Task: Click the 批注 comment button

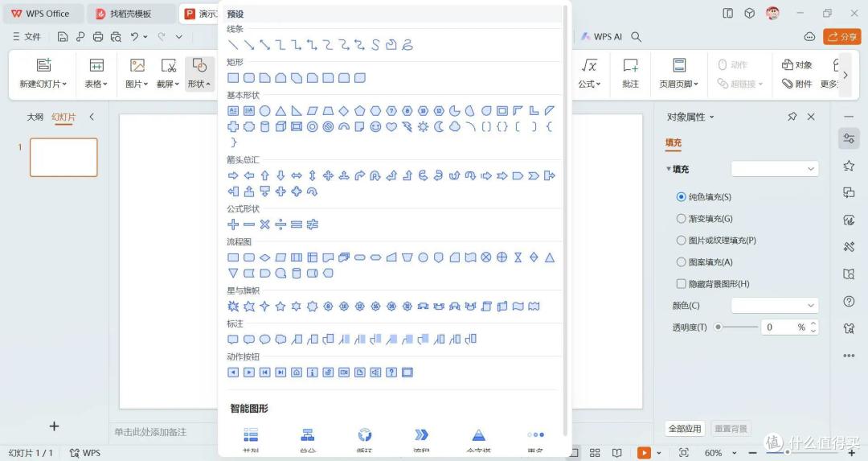Action: click(x=631, y=73)
